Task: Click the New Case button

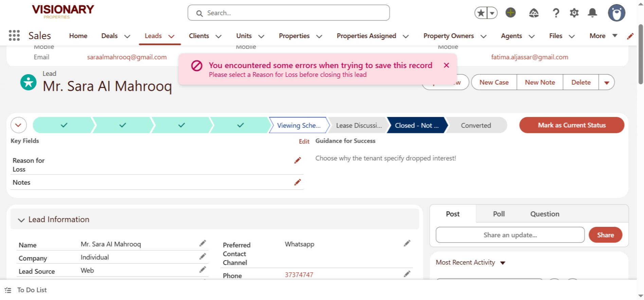Action: 494,82
